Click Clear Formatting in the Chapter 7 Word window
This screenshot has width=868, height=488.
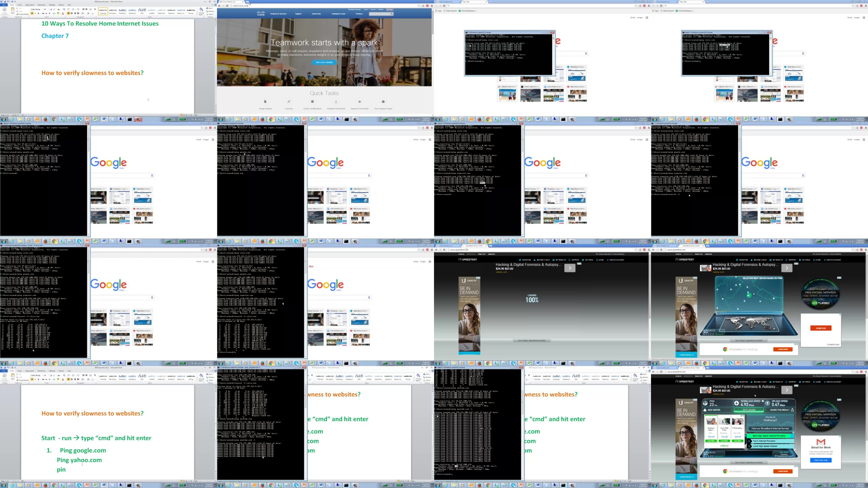(x=64, y=9)
